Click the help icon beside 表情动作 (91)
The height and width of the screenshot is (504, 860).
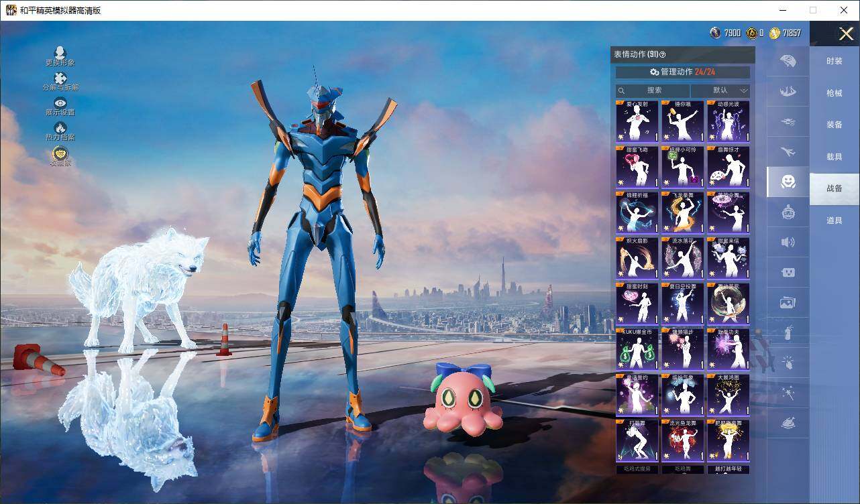pyautogui.click(x=663, y=55)
